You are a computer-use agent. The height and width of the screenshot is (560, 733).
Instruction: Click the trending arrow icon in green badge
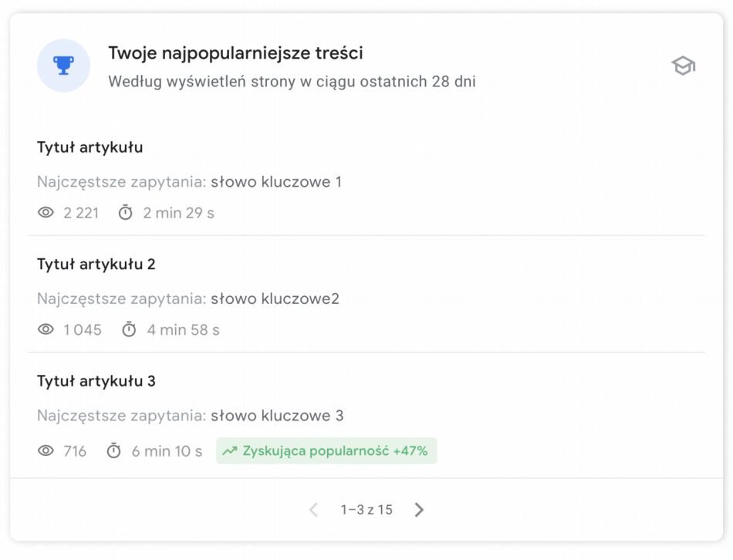[229, 451]
